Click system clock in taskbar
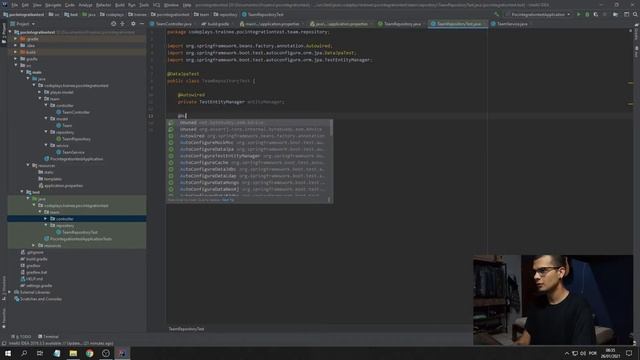Screen dimensions: 640x360 [x=611, y=353]
